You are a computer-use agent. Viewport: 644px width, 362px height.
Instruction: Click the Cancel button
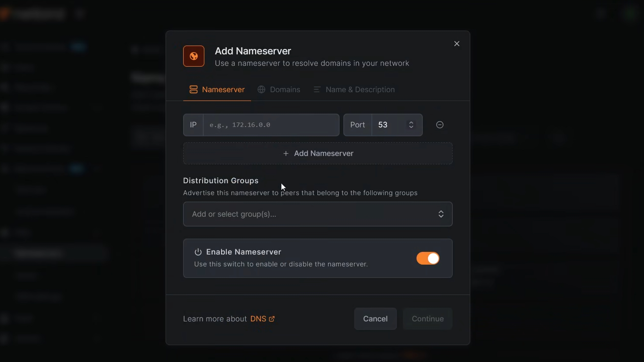(375, 319)
